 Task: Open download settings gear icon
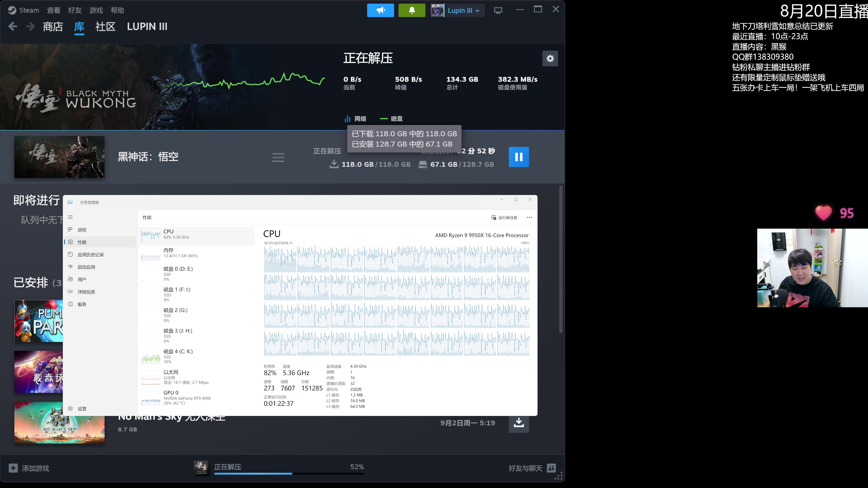tap(550, 59)
